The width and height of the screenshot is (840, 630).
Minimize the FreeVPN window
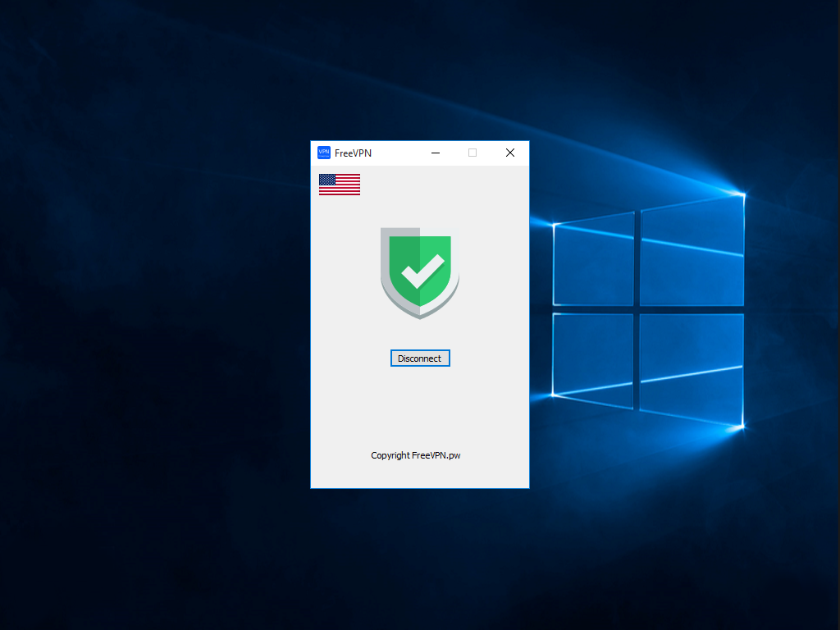click(436, 153)
